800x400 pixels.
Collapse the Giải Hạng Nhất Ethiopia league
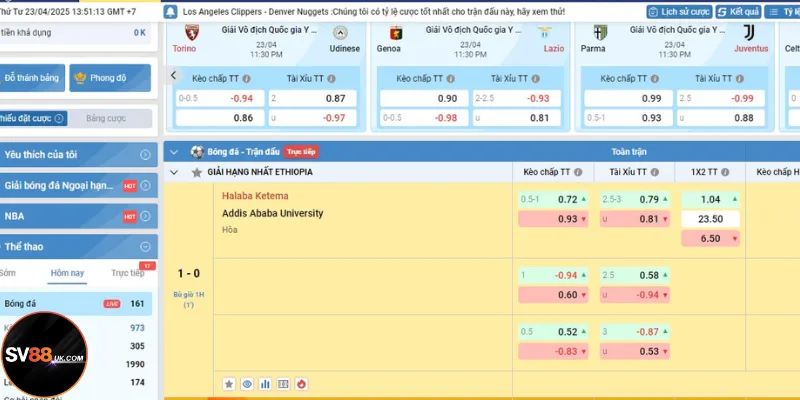tap(174, 172)
